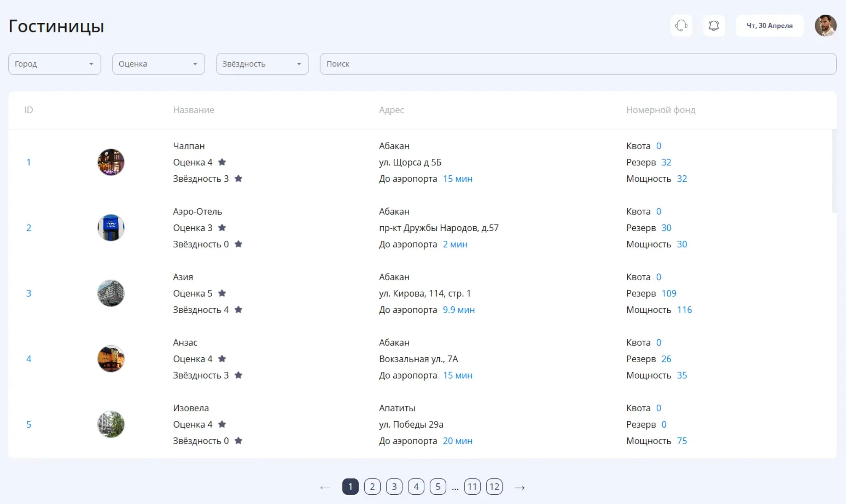Image resolution: width=846 pixels, height=504 pixels.
Task: Open the hotel ID 5 link
Action: pos(28,424)
